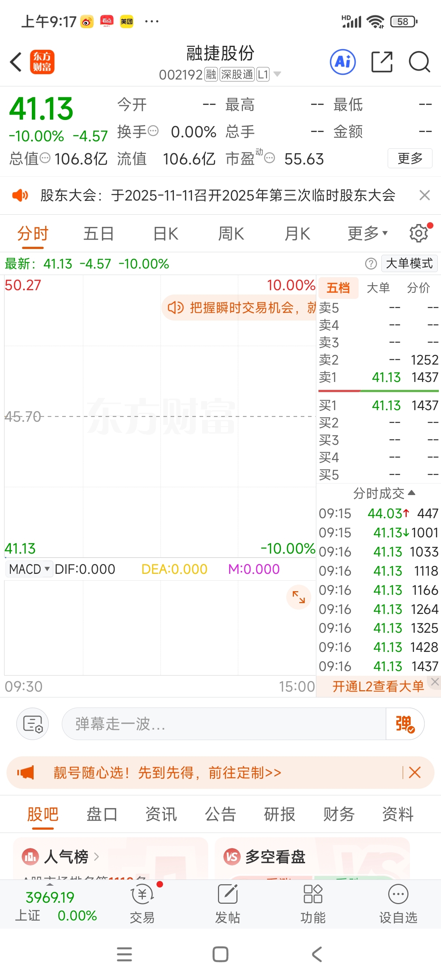Close the 开通L2查看大单 prompt
The width and height of the screenshot is (441, 980).
click(x=435, y=682)
